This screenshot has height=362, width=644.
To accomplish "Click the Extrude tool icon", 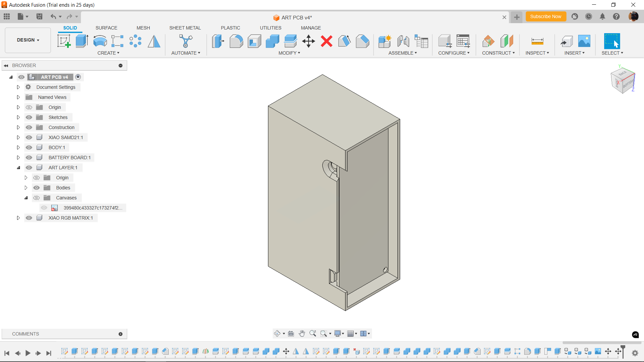I will (82, 41).
